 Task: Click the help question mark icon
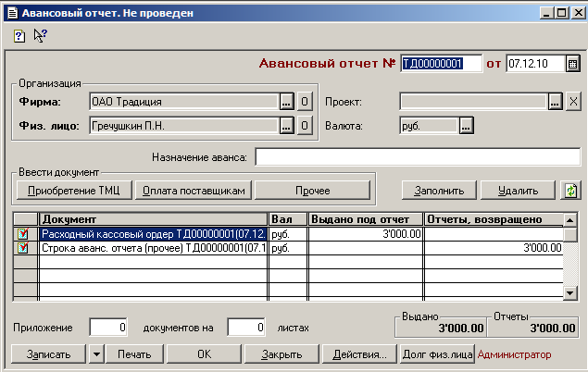click(19, 35)
